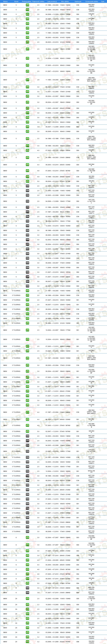Select PB icon in Z4 N46 B20 110kW row
Viewport: 107px width, 644px height.
pyautogui.click(x=27, y=599)
